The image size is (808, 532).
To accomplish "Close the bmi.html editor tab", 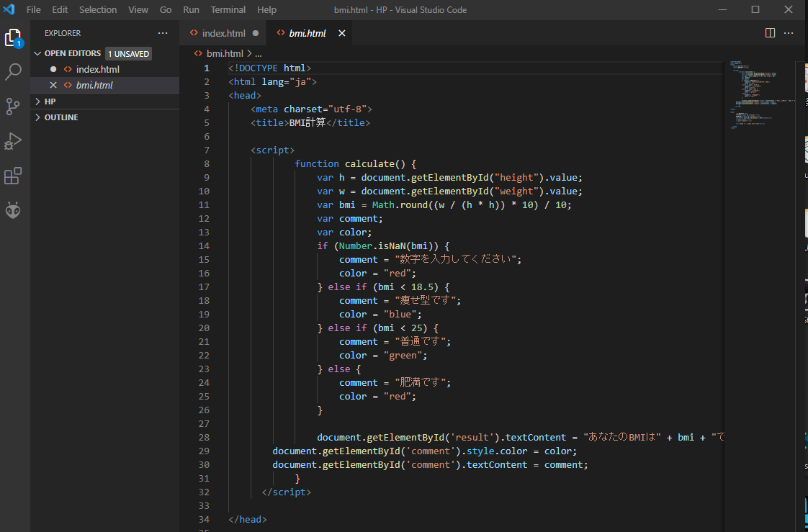I will (342, 32).
